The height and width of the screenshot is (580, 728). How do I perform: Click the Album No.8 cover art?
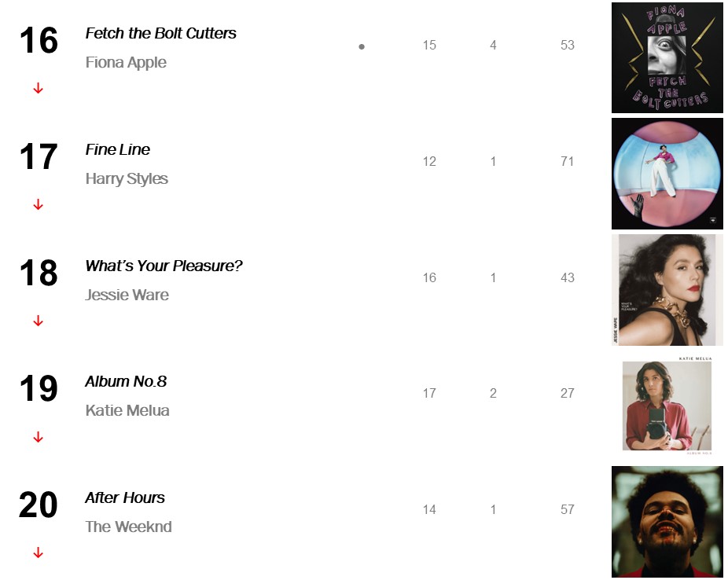667,406
